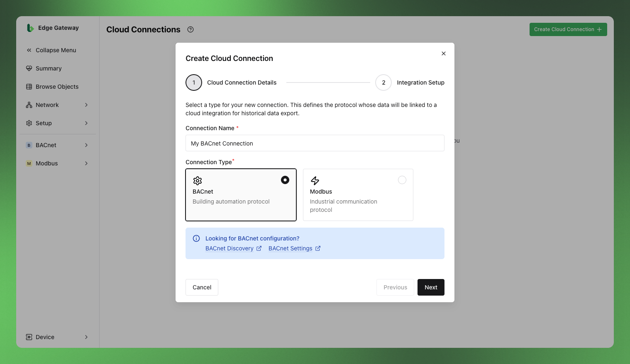Viewport: 630px width, 364px height.
Task: Click the info icon in blue banner
Action: tap(196, 238)
